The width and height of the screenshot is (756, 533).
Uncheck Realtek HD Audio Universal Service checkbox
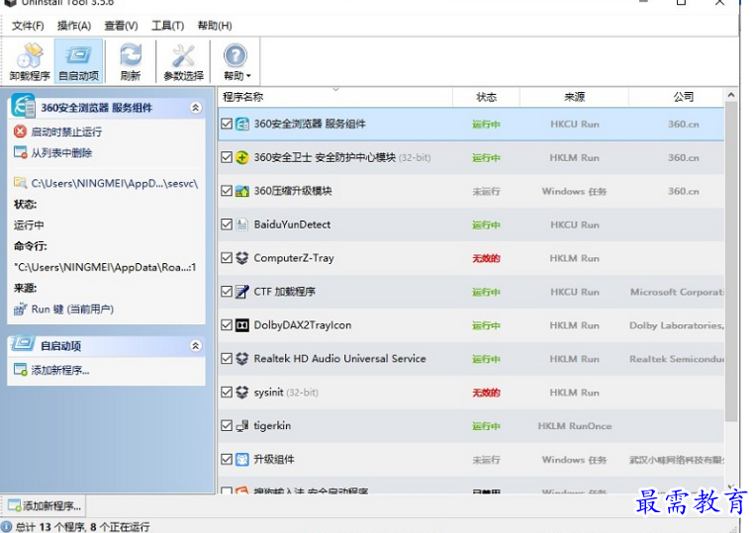click(x=227, y=359)
